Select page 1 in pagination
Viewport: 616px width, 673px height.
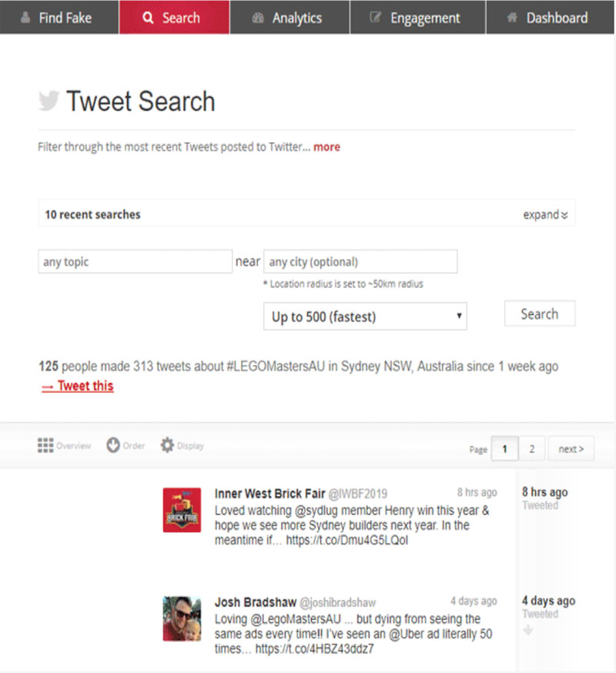click(x=504, y=449)
